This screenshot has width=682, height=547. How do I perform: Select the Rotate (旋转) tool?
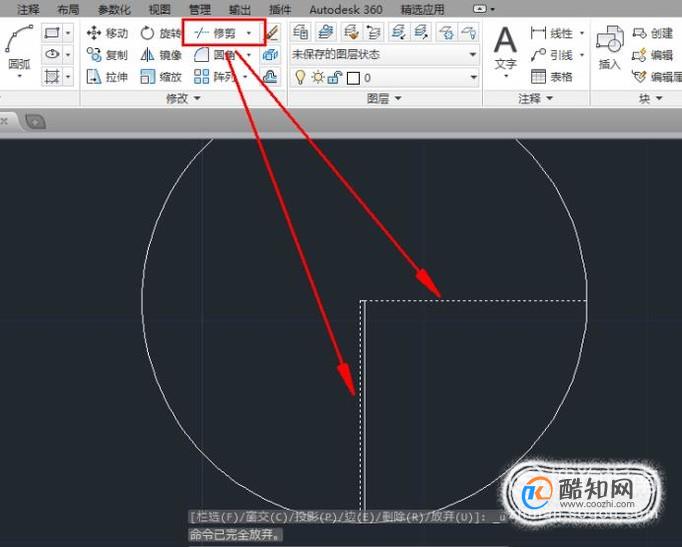pos(160,33)
